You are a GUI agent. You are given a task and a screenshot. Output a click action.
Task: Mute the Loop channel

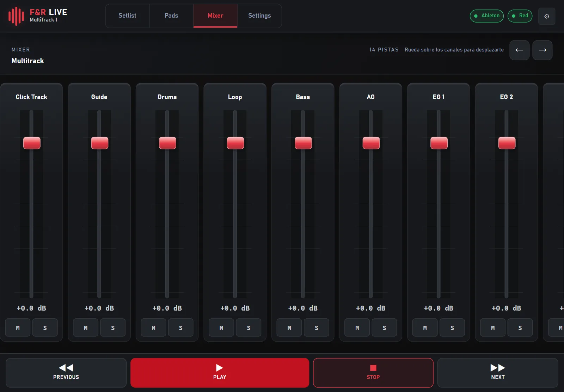pos(221,327)
